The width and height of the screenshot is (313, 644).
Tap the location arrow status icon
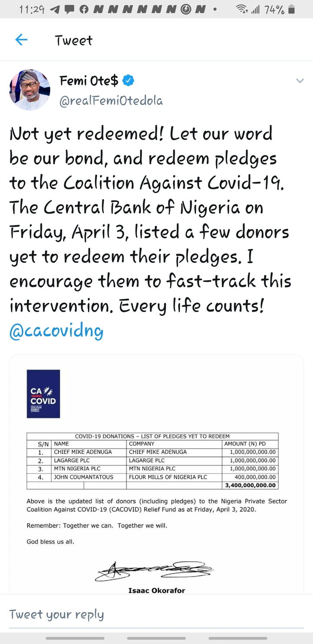(55, 10)
